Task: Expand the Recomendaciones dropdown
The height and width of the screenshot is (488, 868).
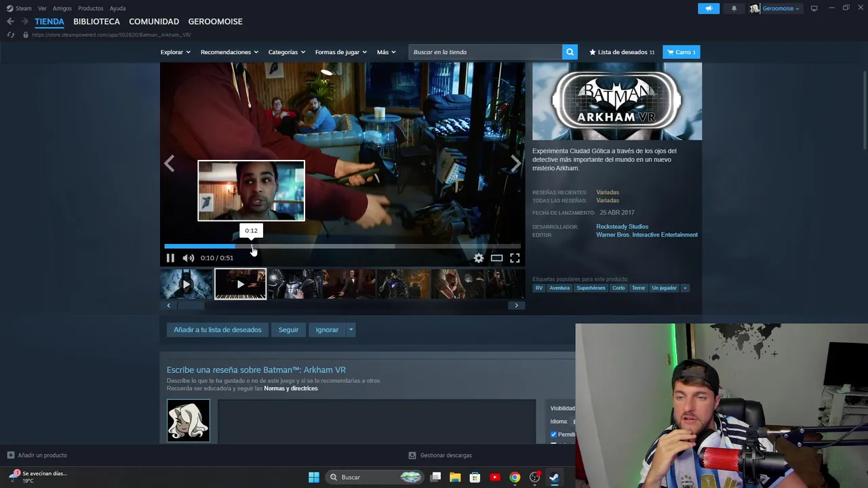Action: (229, 52)
